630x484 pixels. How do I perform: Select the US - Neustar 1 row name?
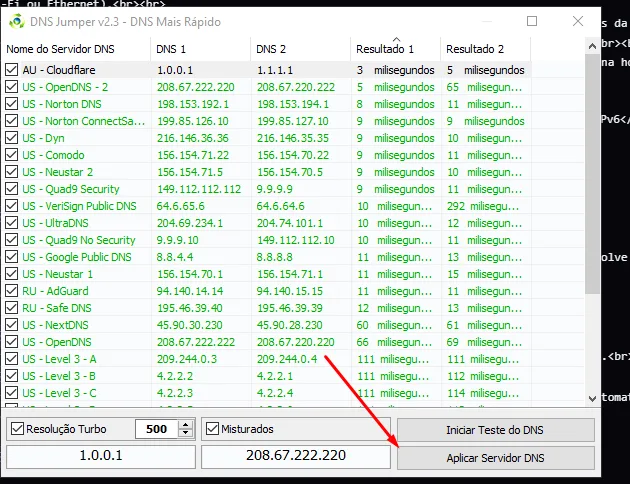[x=57, y=274]
